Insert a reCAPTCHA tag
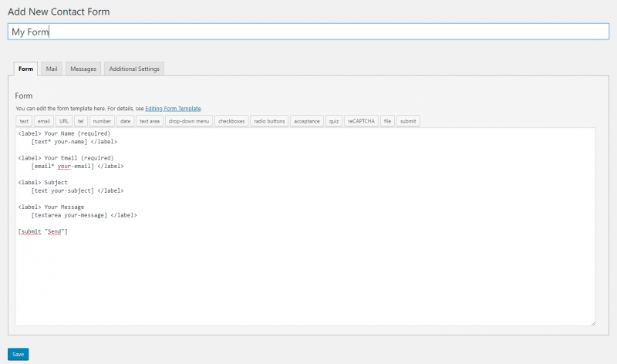The height and width of the screenshot is (364, 617). coord(361,121)
